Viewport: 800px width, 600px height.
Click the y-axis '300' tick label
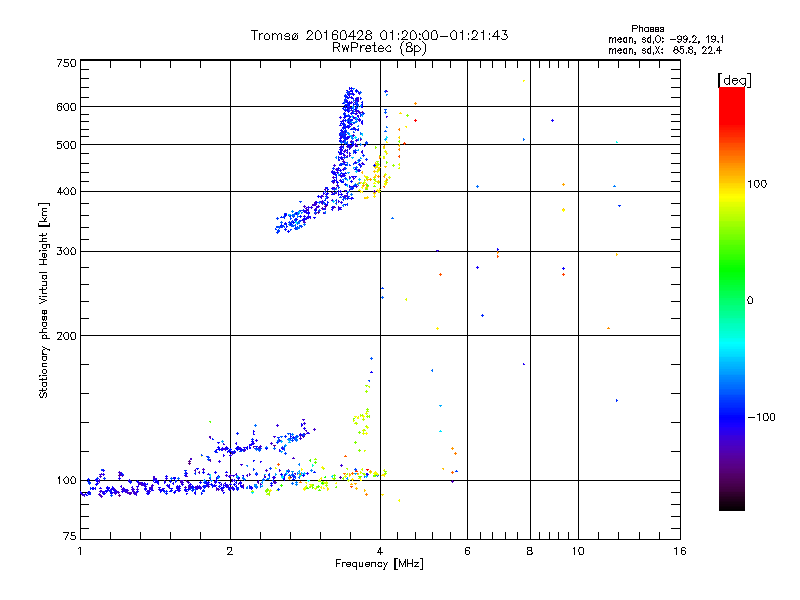(66, 251)
